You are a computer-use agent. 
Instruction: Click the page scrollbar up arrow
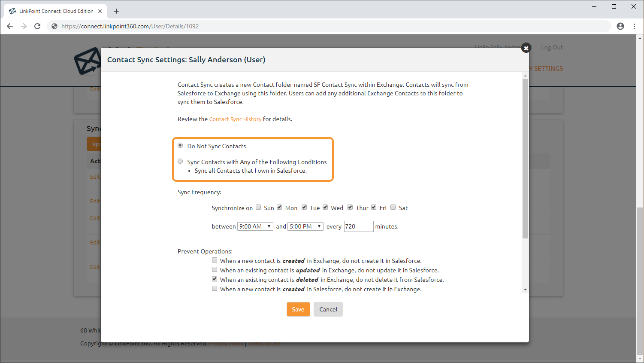pyautogui.click(x=640, y=38)
